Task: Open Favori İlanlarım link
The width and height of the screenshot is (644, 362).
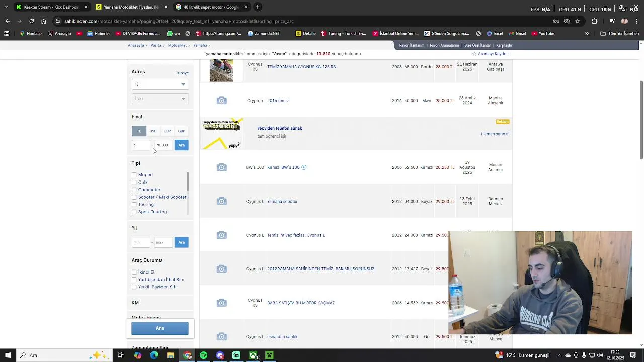Action: click(412, 45)
